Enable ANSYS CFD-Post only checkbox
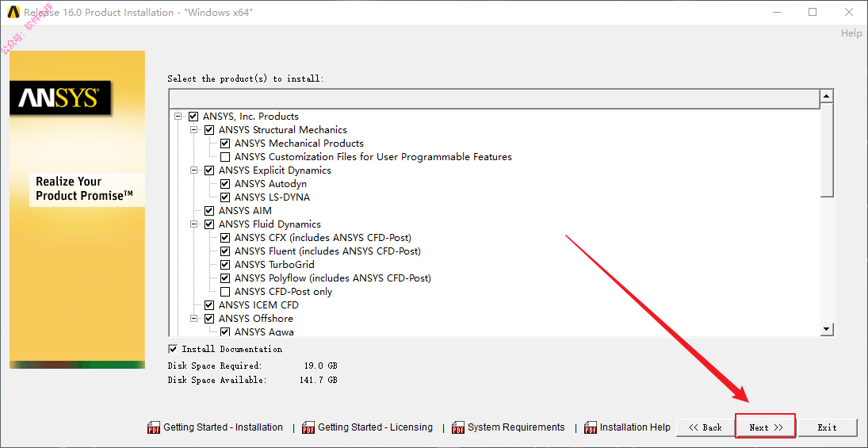868x448 pixels. tap(225, 291)
